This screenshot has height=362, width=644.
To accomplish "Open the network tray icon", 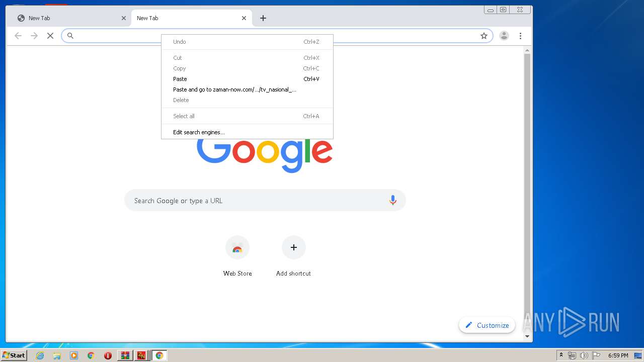I will pos(572,355).
